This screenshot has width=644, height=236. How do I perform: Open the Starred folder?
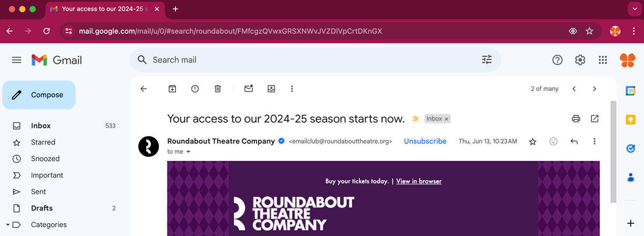click(43, 142)
